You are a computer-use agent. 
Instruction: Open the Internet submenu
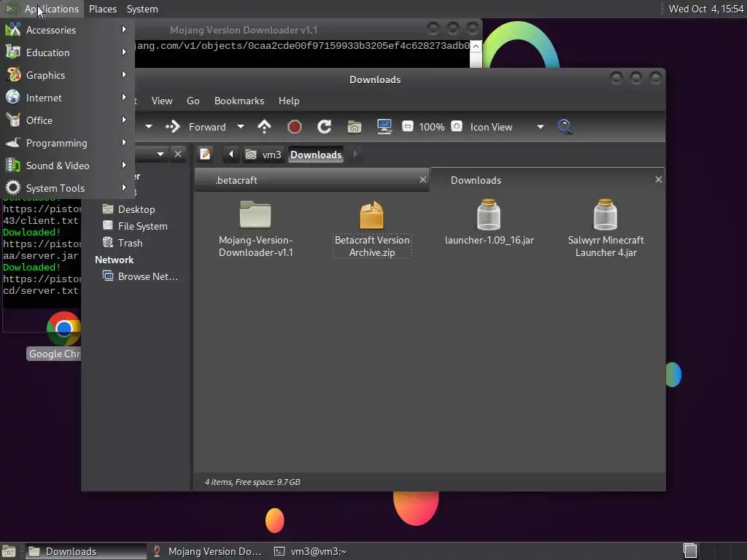pyautogui.click(x=67, y=98)
